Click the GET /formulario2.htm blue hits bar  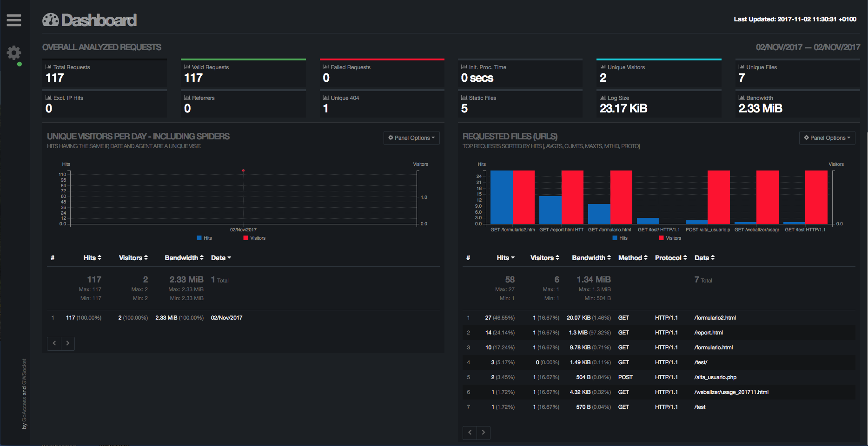502,197
